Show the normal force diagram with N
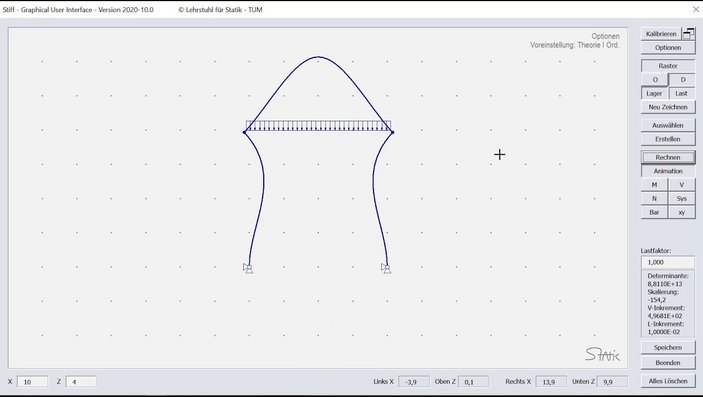Image resolution: width=703 pixels, height=397 pixels. tap(654, 199)
